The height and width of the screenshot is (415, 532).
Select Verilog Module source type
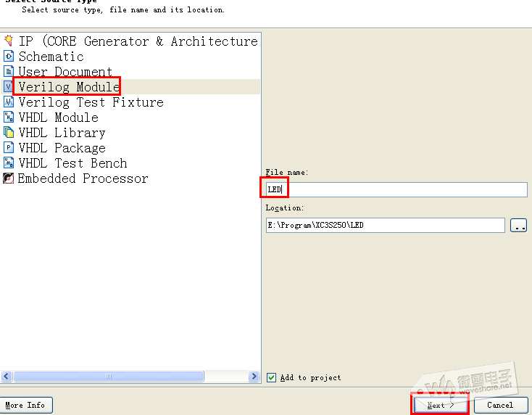click(69, 87)
